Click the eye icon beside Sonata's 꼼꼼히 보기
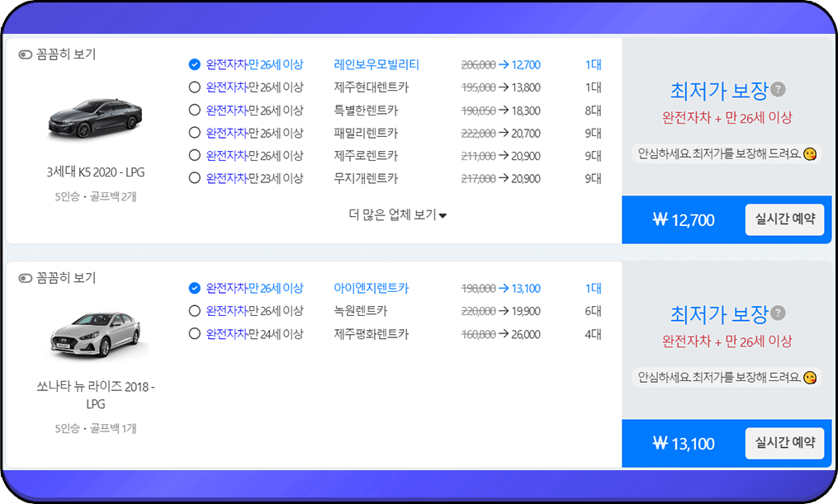Image resolution: width=838 pixels, height=504 pixels. (x=26, y=278)
